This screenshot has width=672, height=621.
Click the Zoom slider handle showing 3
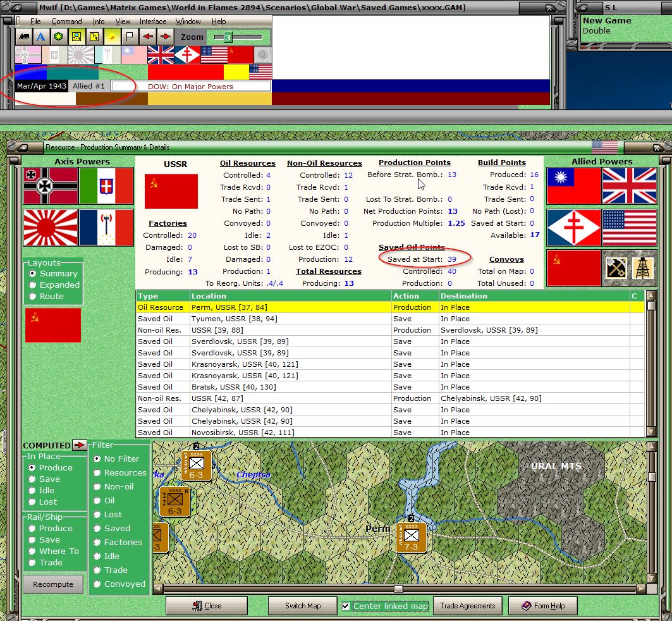pyautogui.click(x=228, y=37)
